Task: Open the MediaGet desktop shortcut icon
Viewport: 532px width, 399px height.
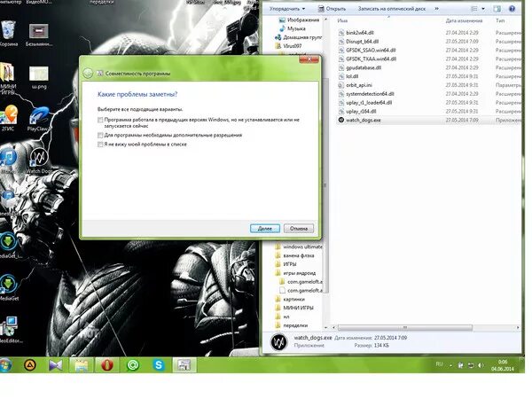Action: [9, 287]
